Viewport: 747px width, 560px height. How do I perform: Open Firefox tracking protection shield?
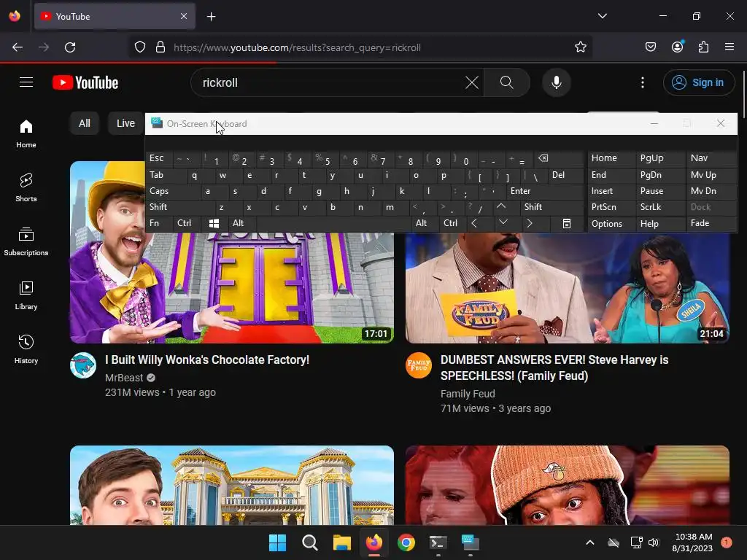139,47
